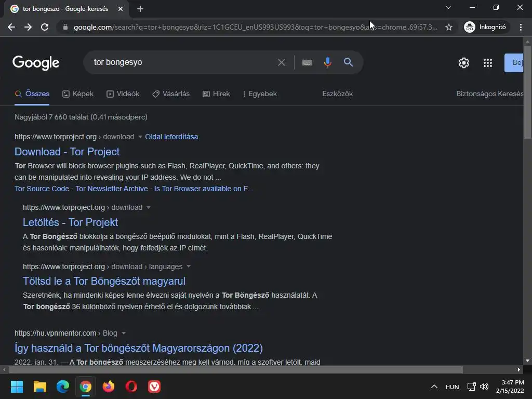532x399 pixels.
Task: Open the on-screen keyboard input tool
Action: (307, 62)
